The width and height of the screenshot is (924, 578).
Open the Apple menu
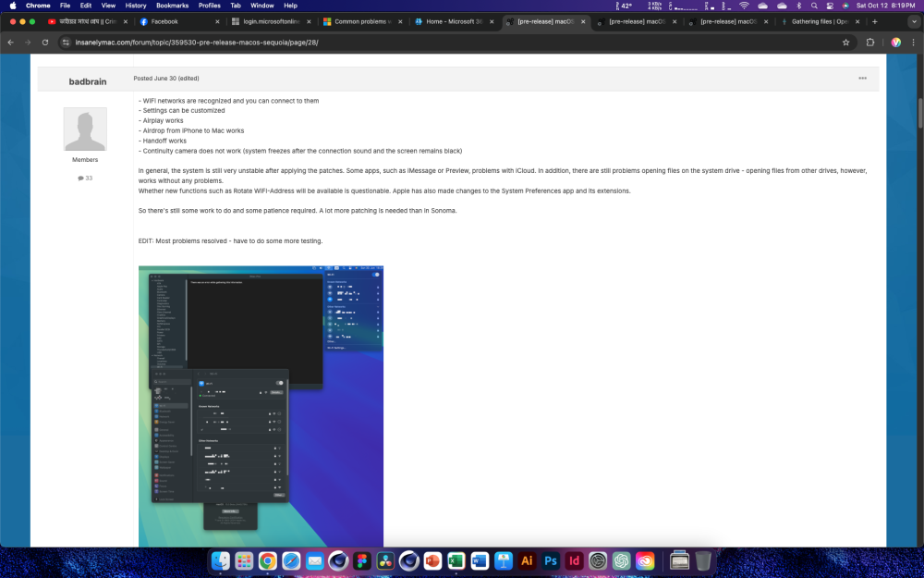pyautogui.click(x=13, y=6)
